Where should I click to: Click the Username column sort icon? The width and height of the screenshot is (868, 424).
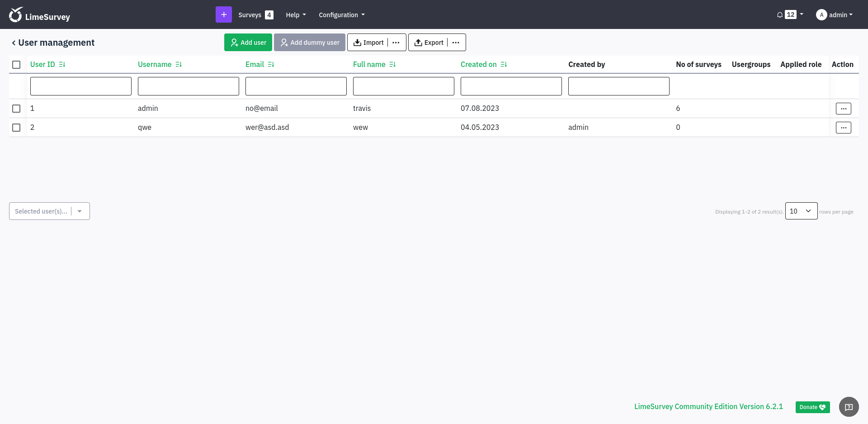pos(179,65)
